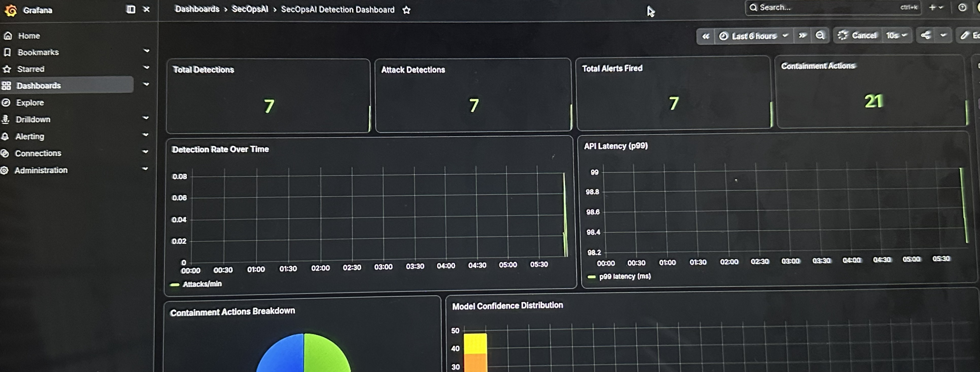This screenshot has width=980, height=372.
Task: Open the help question-mark icon
Action: tap(962, 7)
